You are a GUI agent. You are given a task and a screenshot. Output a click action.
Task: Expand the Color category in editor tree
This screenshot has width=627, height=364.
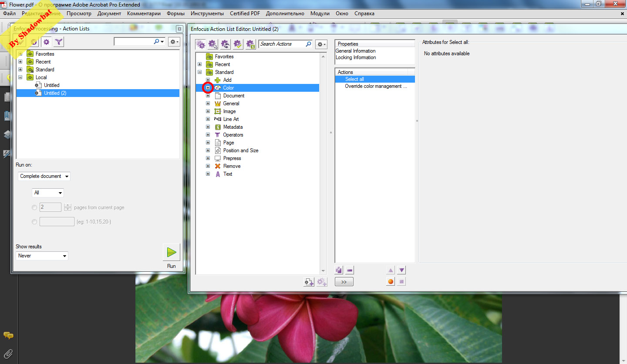point(208,88)
